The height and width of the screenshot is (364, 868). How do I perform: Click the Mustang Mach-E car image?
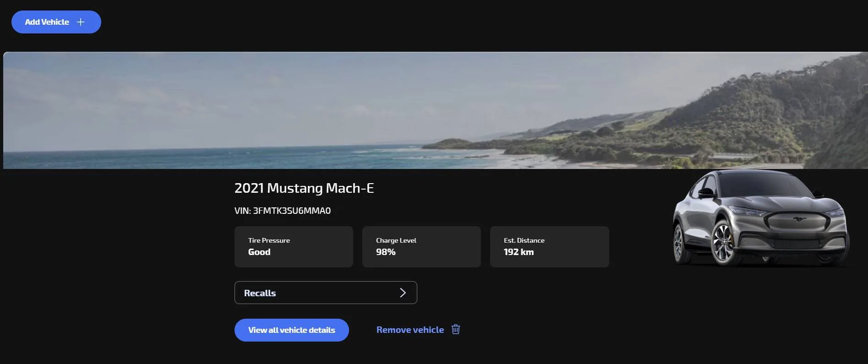click(761, 218)
